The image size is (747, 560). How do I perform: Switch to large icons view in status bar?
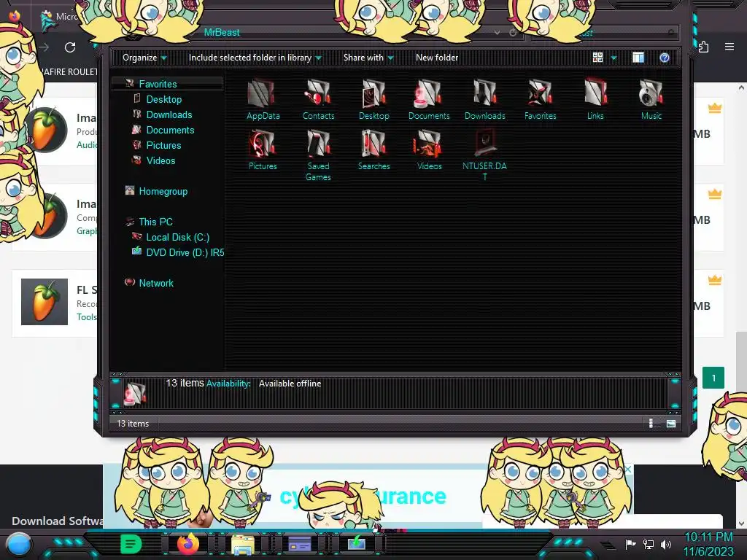671,424
